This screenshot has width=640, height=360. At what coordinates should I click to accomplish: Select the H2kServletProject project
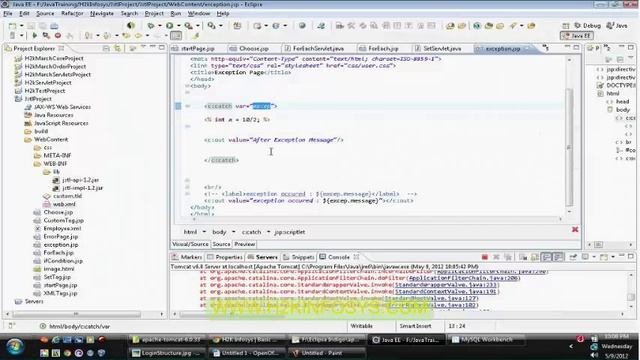tap(48, 83)
